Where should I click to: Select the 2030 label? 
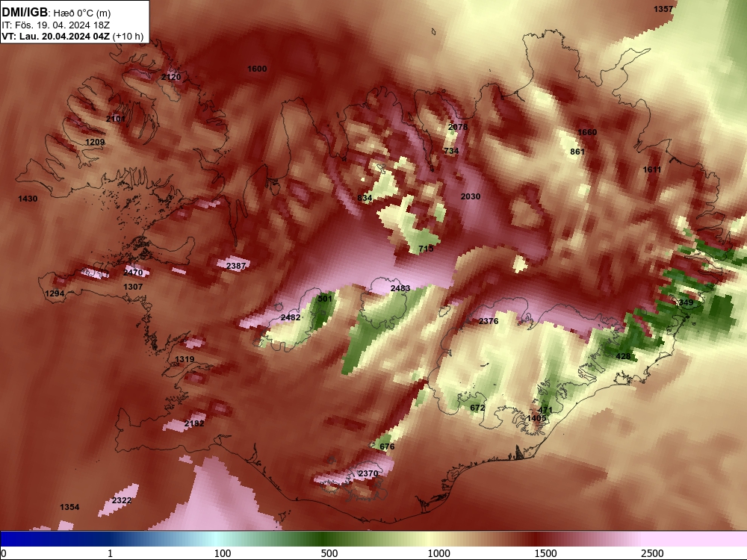click(471, 196)
